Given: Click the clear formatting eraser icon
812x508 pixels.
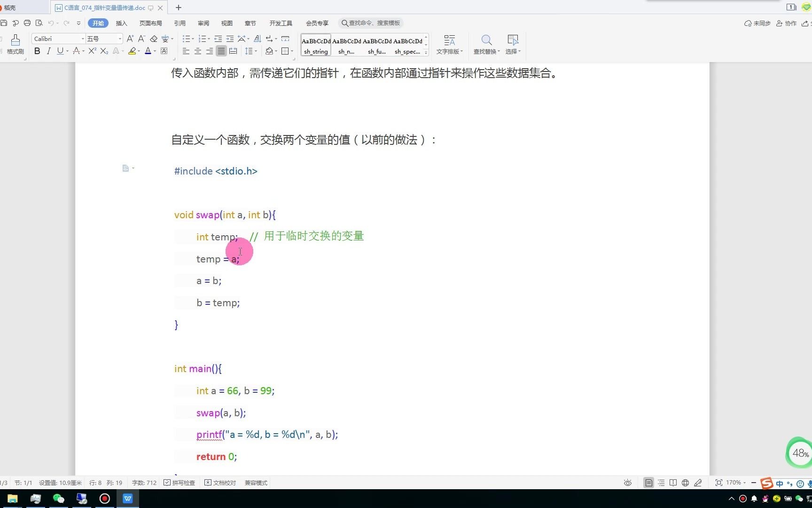Looking at the screenshot, I should (154, 39).
